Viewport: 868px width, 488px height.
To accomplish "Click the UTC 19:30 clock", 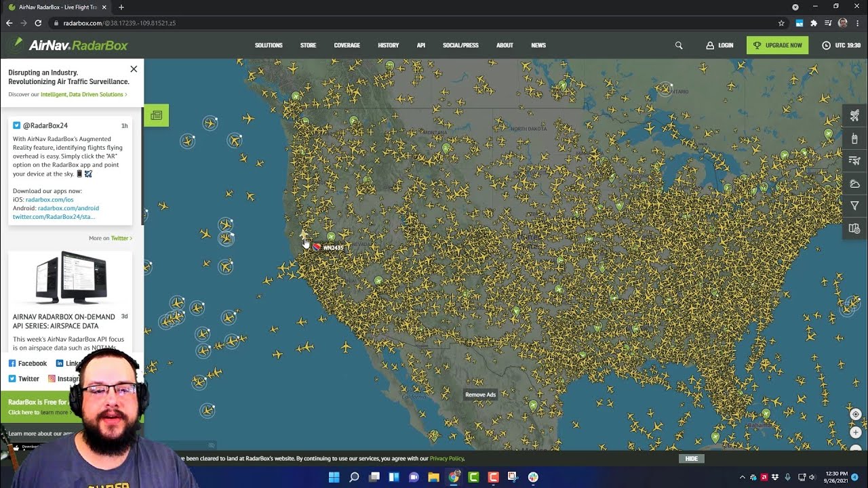I will pyautogui.click(x=841, y=45).
